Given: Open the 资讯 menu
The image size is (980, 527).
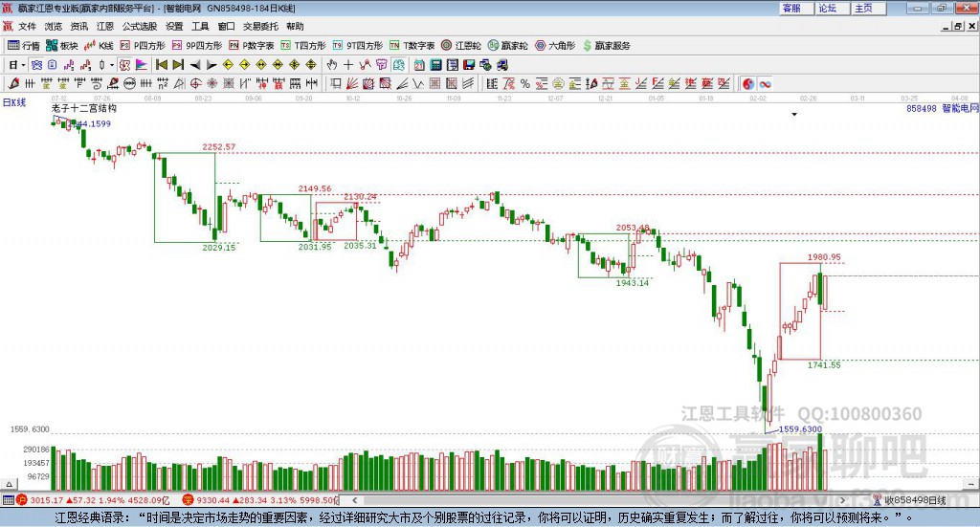Looking at the screenshot, I should pyautogui.click(x=78, y=26).
